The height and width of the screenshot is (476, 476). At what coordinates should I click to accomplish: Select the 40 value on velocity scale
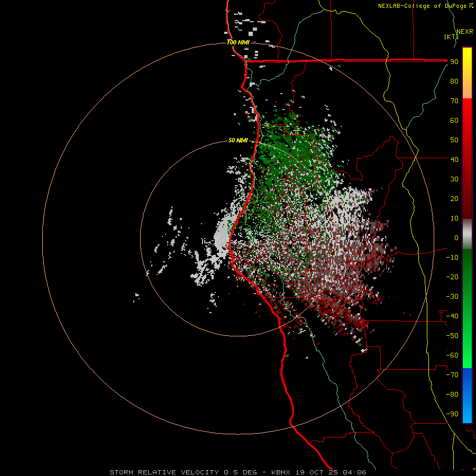454,159
